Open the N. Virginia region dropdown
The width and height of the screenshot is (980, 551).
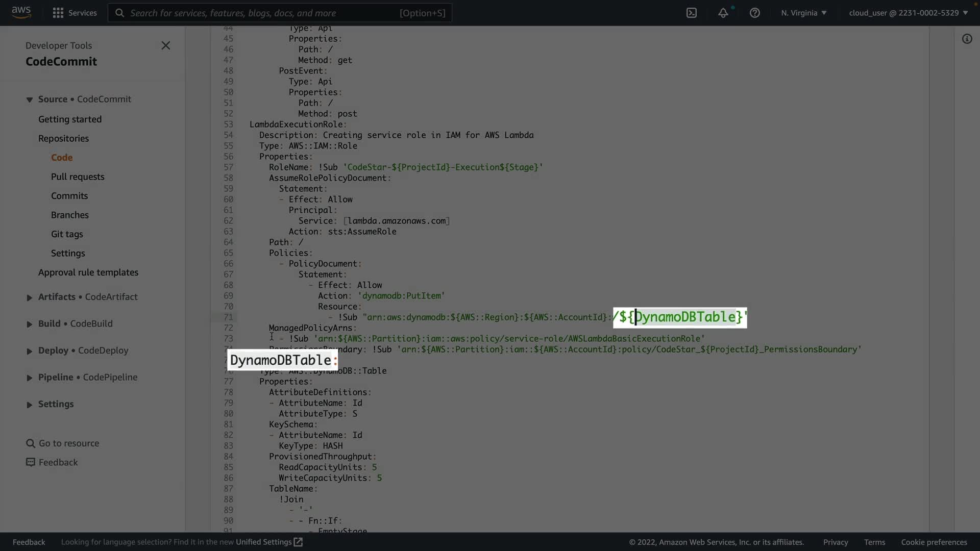(x=803, y=13)
